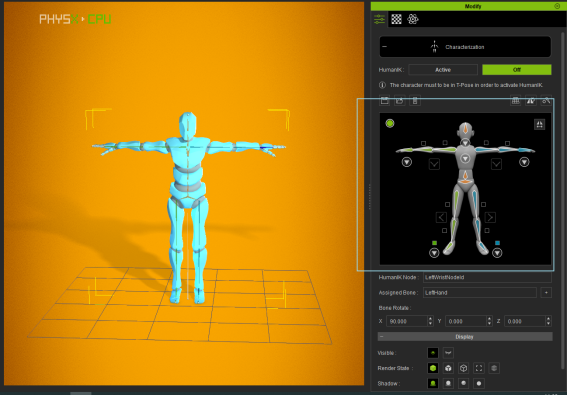
Task: Expand left hand fingers with down arrow
Action: [524, 162]
